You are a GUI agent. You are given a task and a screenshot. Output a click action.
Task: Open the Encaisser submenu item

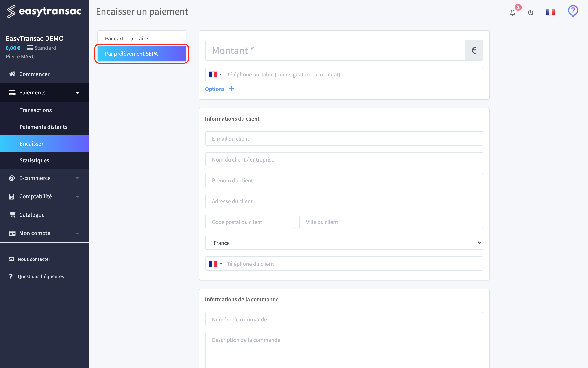coord(45,144)
